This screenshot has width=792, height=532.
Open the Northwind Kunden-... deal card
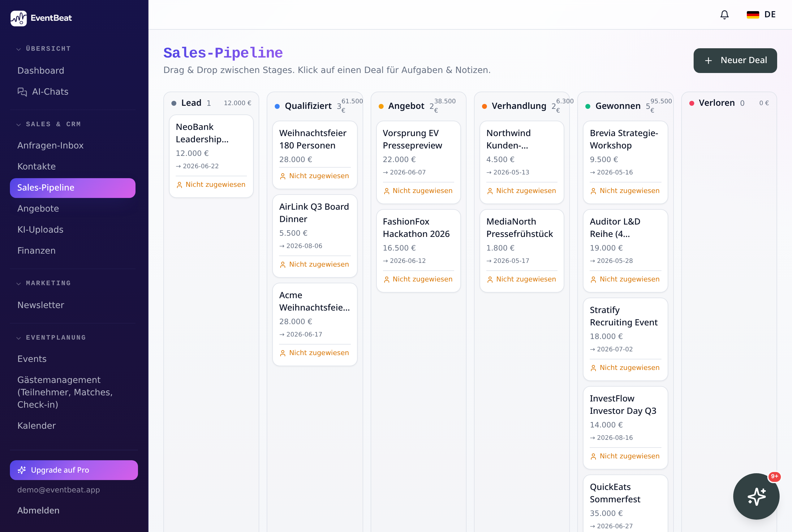coord(522,162)
